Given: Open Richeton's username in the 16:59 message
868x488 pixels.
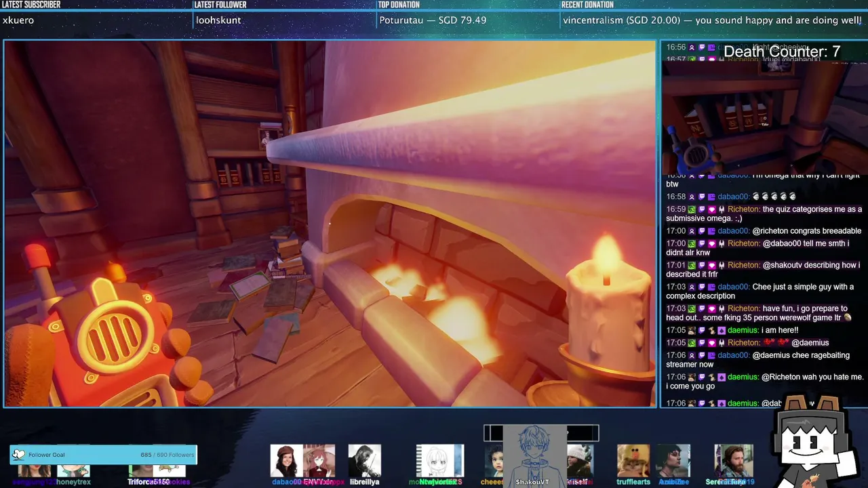Looking at the screenshot, I should click(x=744, y=209).
